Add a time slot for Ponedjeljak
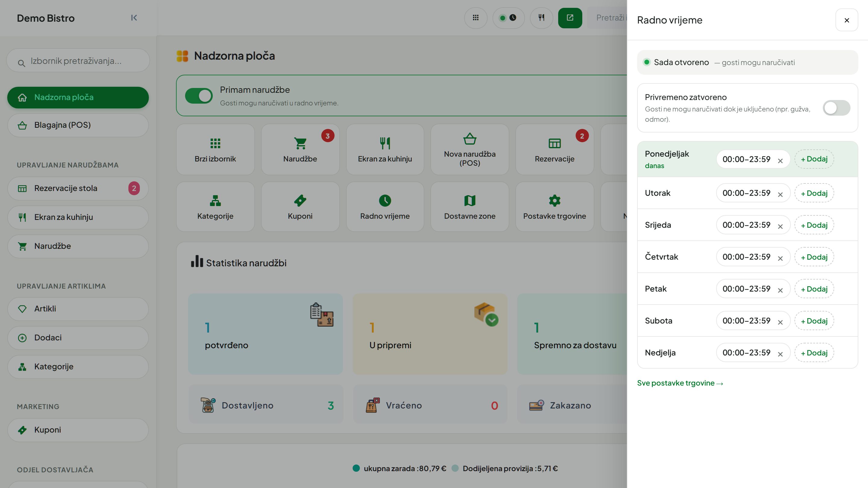This screenshot has width=868, height=488. point(814,159)
